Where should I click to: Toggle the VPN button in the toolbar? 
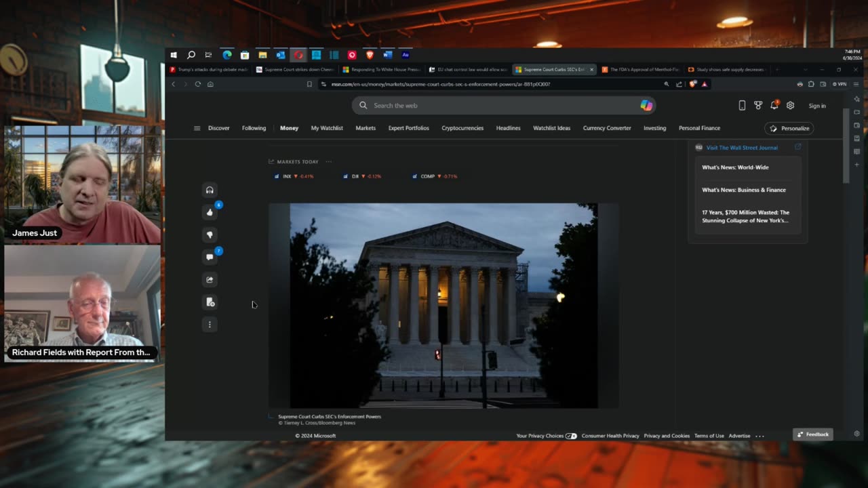point(840,84)
